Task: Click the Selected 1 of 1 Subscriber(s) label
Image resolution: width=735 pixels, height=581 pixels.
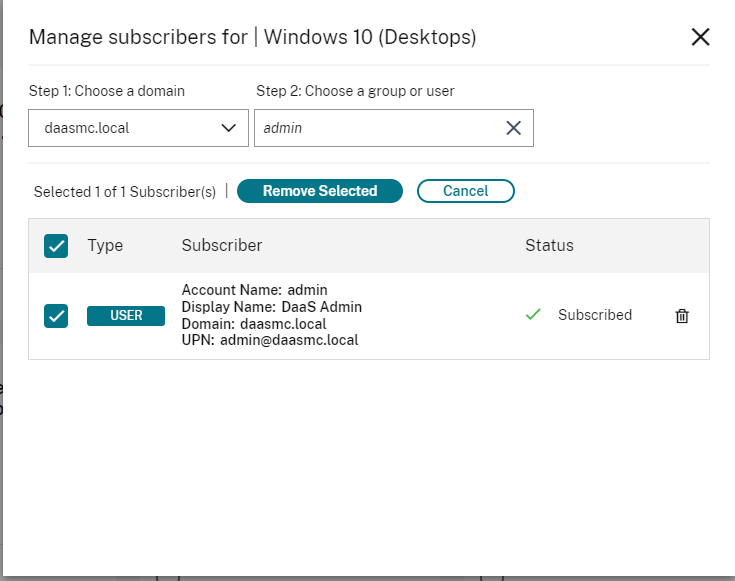Action: click(125, 192)
